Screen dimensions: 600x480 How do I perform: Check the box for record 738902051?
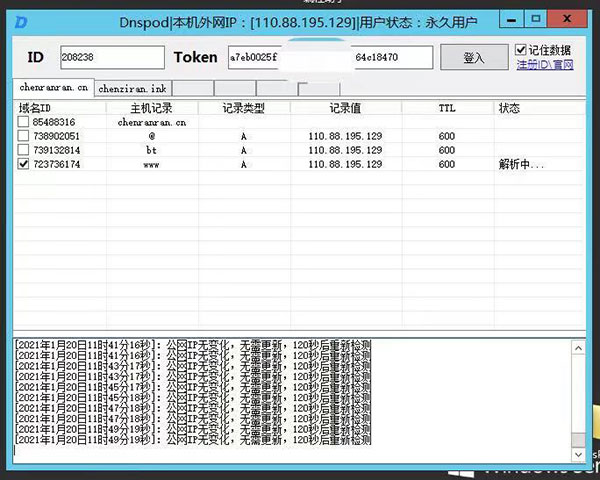[x=23, y=136]
